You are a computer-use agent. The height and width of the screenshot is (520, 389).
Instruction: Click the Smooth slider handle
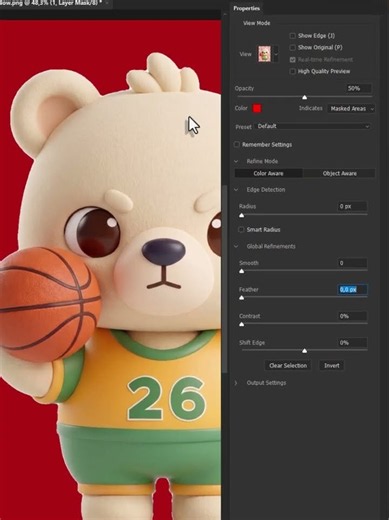pyautogui.click(x=242, y=271)
